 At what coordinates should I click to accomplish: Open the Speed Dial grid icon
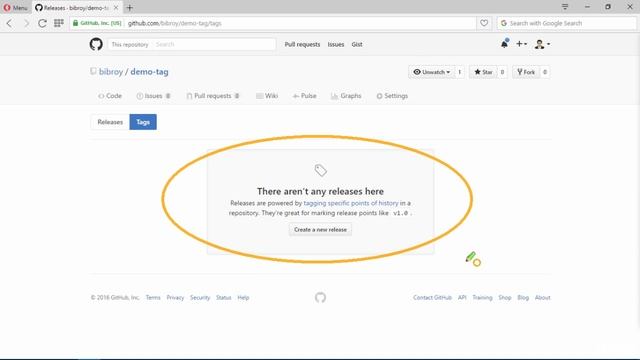(x=59, y=23)
